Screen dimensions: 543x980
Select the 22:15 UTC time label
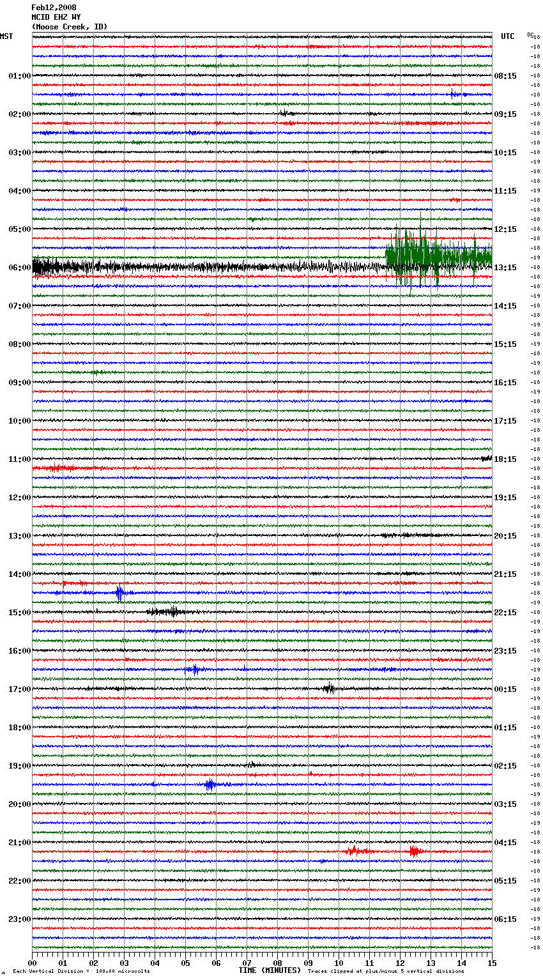[x=505, y=613]
